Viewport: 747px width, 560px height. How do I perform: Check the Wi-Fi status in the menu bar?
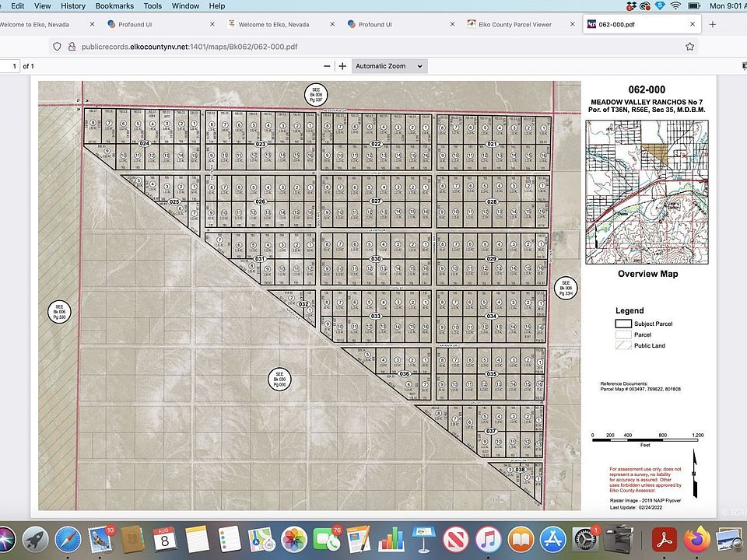click(x=675, y=5)
